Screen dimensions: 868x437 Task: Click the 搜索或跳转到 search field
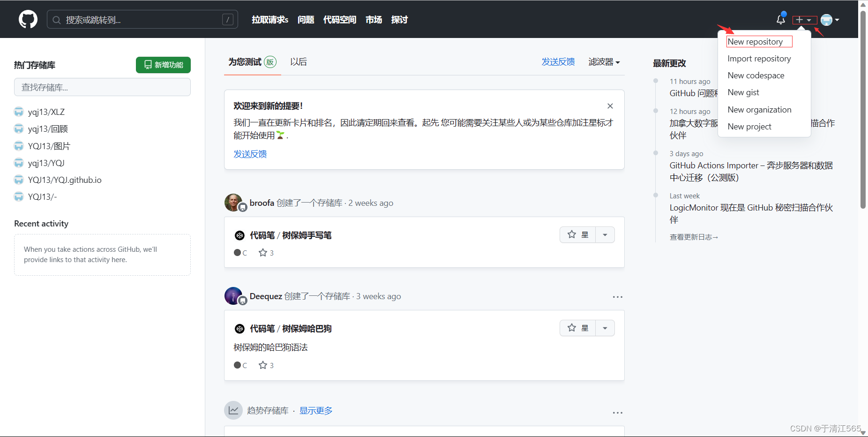pyautogui.click(x=142, y=20)
